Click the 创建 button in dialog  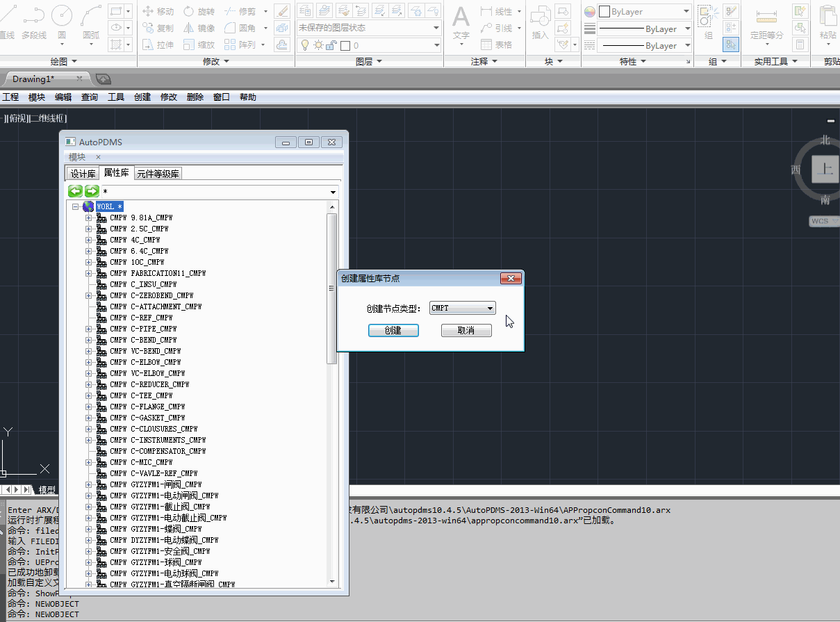[393, 330]
